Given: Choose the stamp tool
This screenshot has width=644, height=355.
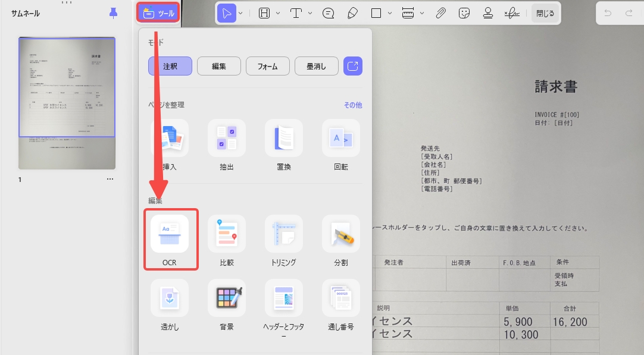Looking at the screenshot, I should 488,13.
